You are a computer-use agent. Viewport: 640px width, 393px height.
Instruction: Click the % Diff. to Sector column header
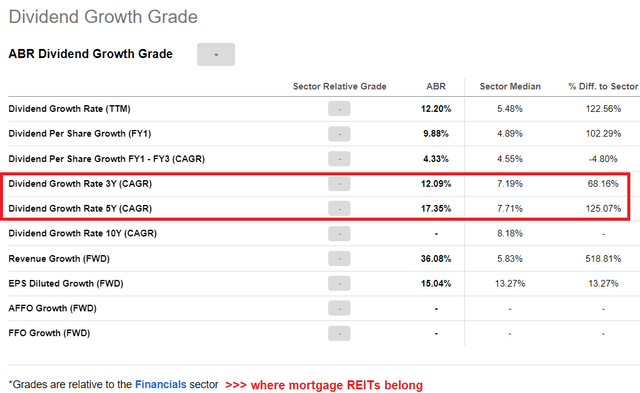[x=603, y=87]
